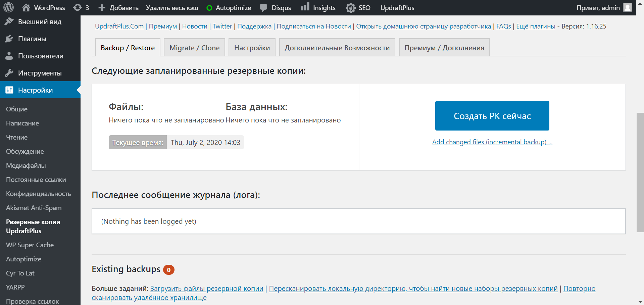
Task: Open the Disqus comments bubble icon
Action: (264, 8)
